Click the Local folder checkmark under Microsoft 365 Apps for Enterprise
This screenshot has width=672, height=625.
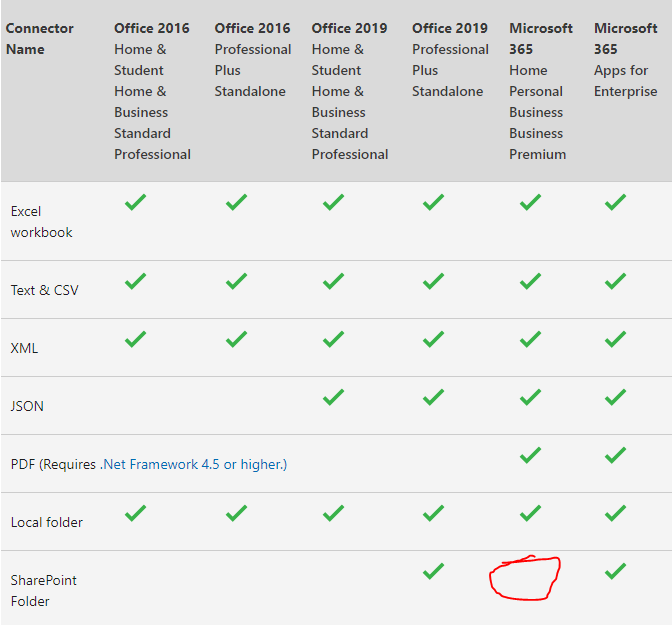click(x=615, y=513)
